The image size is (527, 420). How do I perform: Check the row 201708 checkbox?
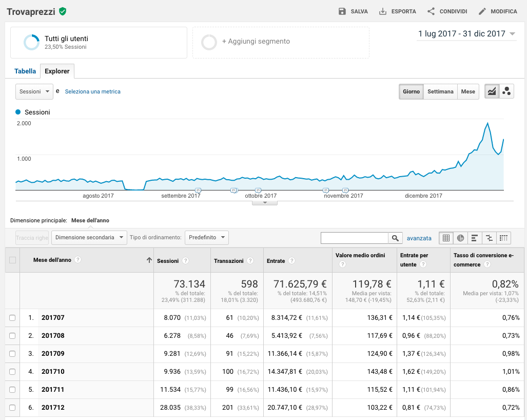tap(12, 336)
